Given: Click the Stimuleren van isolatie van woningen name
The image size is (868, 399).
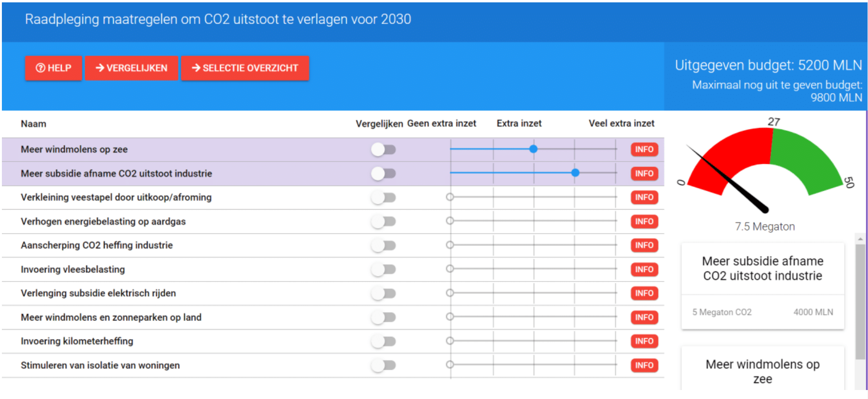Looking at the screenshot, I should (100, 365).
